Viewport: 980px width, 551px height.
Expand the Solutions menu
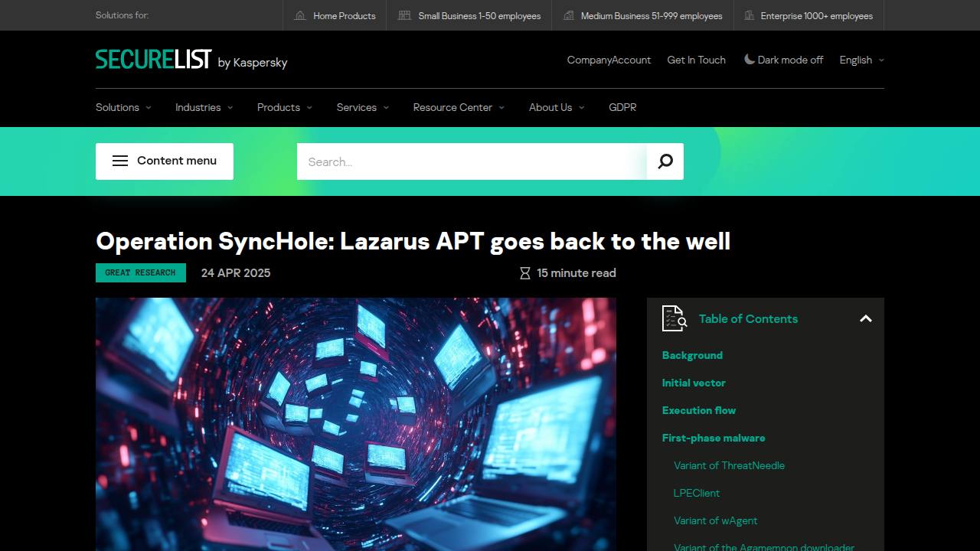pos(123,107)
